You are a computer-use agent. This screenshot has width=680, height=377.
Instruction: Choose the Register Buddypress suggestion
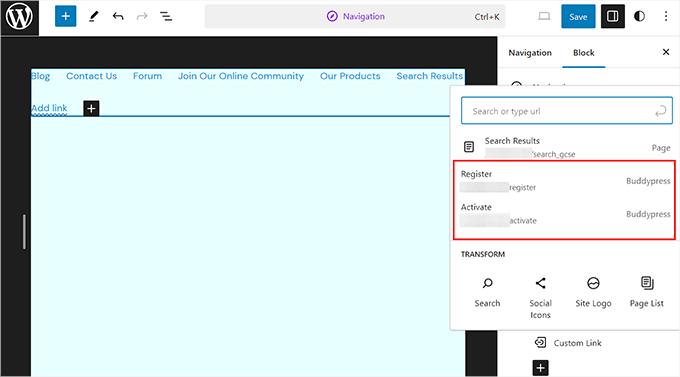(x=565, y=180)
